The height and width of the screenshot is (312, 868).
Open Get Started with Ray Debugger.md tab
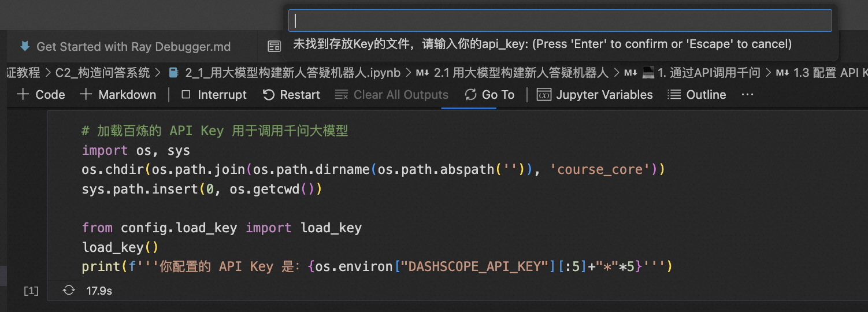coord(133,47)
